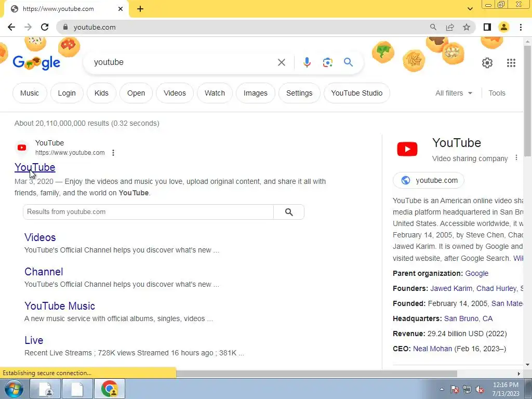The height and width of the screenshot is (399, 532).
Task: Toggle the browser side panel icon
Action: [487, 27]
